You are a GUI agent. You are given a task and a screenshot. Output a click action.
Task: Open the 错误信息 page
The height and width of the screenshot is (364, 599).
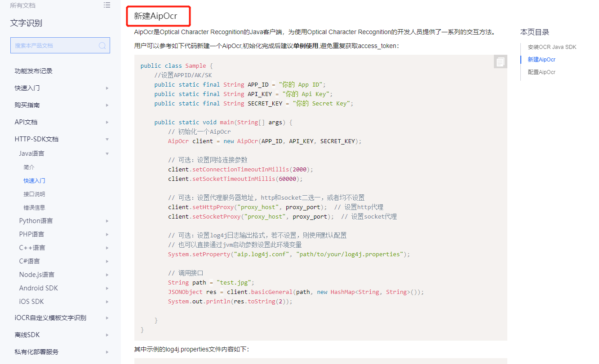35,207
